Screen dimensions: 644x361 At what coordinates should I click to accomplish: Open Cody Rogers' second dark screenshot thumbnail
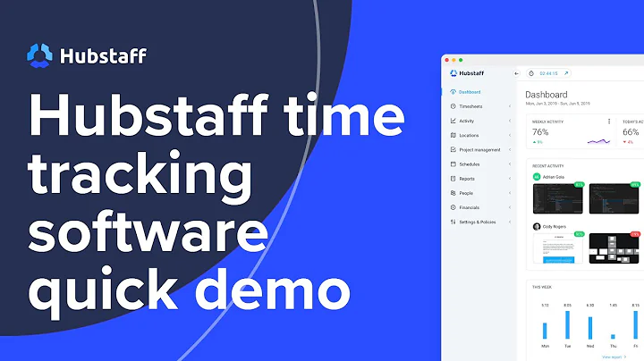click(x=614, y=248)
